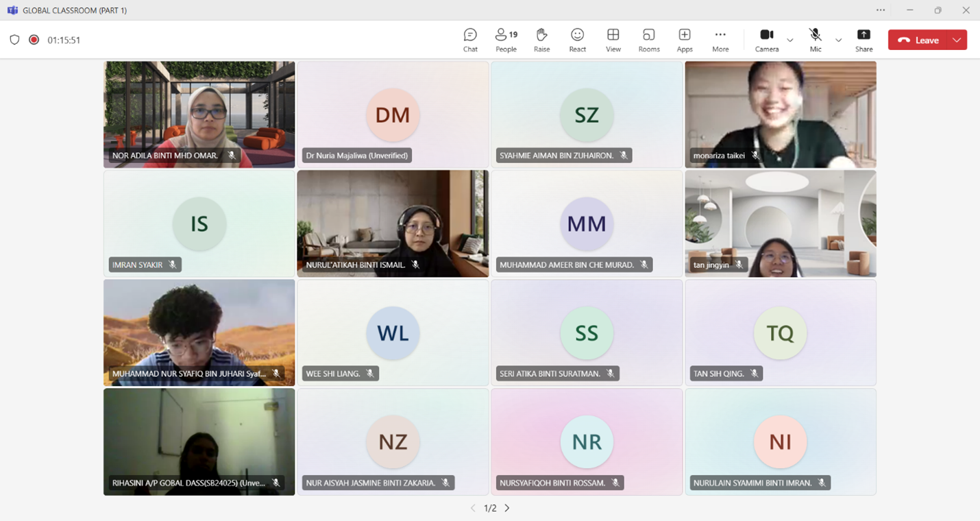Select Syahmie Aiman SZ avatar tile
980x521 pixels.
click(587, 114)
